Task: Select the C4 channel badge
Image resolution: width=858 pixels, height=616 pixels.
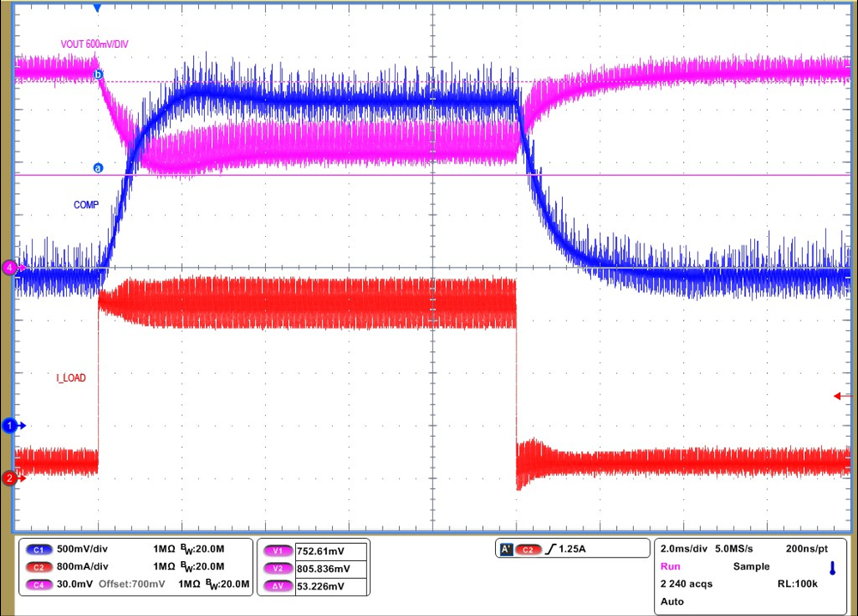Action: click(x=39, y=584)
